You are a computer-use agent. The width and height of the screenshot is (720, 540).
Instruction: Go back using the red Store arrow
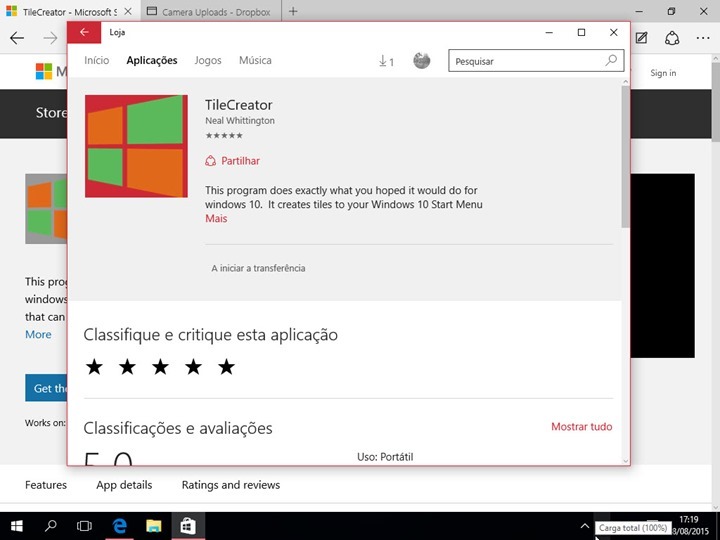point(84,32)
